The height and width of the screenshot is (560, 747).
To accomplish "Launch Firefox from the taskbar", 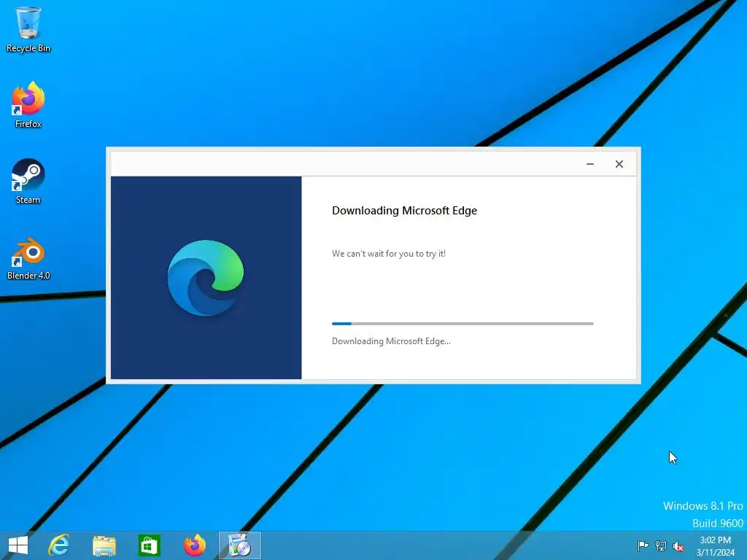I will coord(194,545).
